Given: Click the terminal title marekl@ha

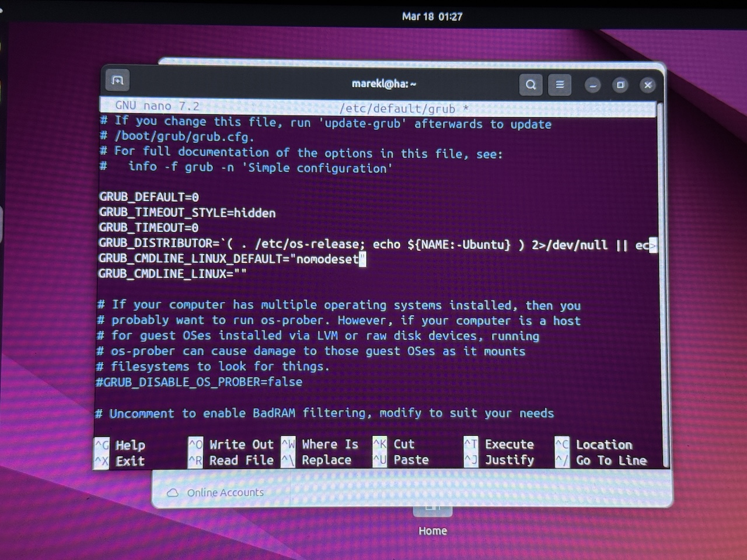Looking at the screenshot, I should tap(384, 84).
